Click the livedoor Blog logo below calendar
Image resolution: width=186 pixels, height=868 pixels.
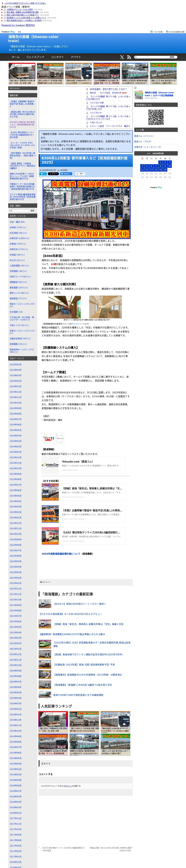[156, 187]
